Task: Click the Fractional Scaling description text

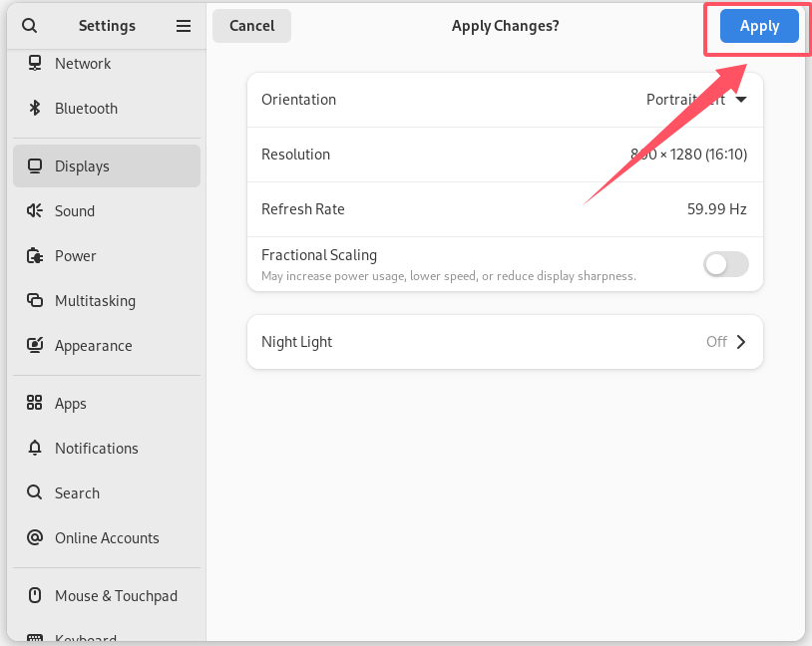Action: pos(449,276)
